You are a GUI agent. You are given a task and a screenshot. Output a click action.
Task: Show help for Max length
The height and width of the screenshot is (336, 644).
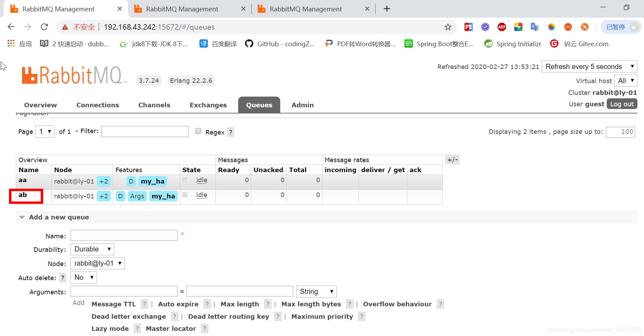tap(267, 304)
